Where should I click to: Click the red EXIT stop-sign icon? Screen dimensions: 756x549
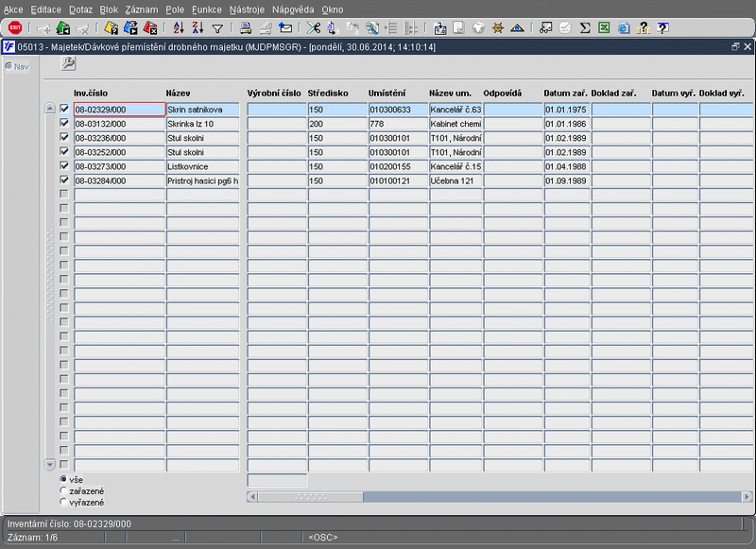(x=15, y=28)
